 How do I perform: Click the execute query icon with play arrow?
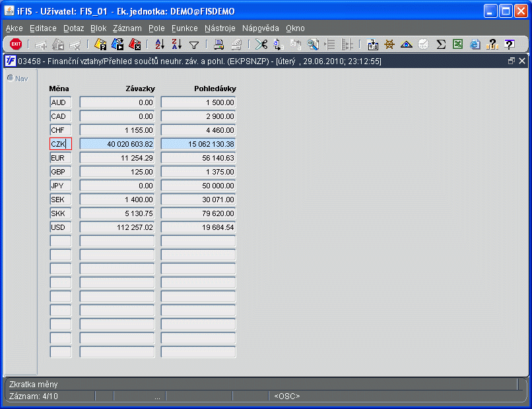[117, 44]
